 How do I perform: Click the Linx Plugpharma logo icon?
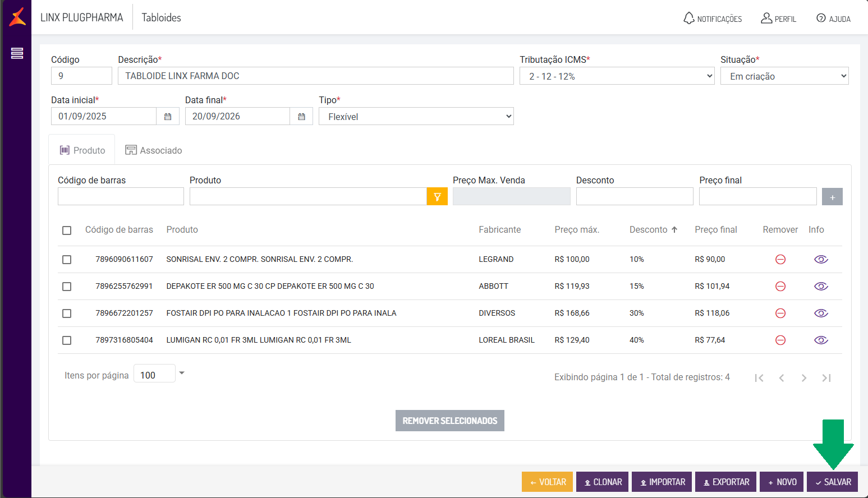coord(17,17)
